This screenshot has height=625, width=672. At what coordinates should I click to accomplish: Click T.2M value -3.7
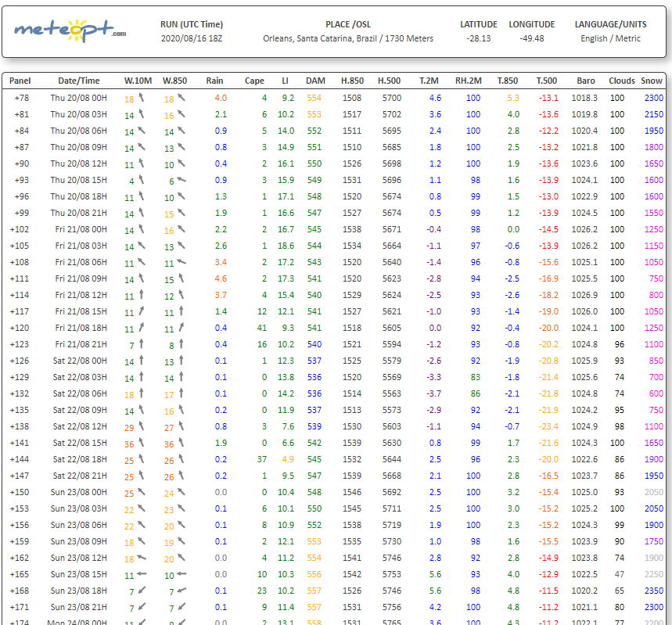pos(433,393)
